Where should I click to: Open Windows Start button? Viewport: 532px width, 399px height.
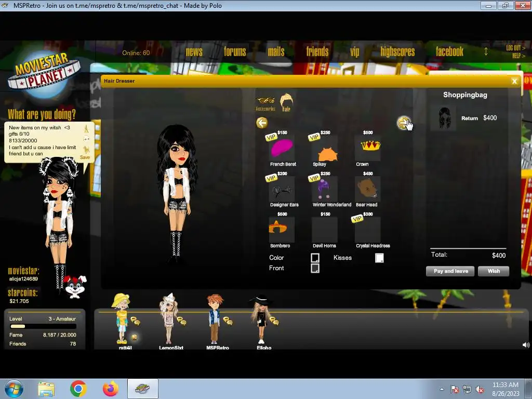pyautogui.click(x=14, y=389)
